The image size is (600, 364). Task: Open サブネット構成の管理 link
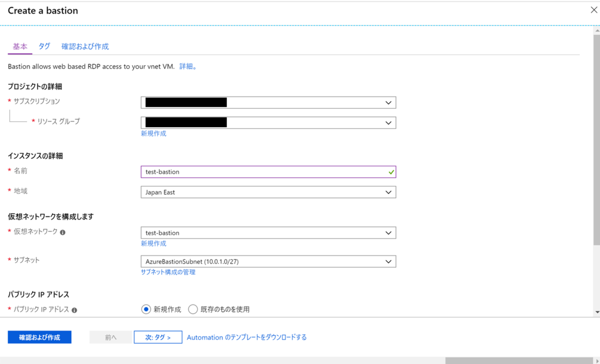click(x=168, y=272)
